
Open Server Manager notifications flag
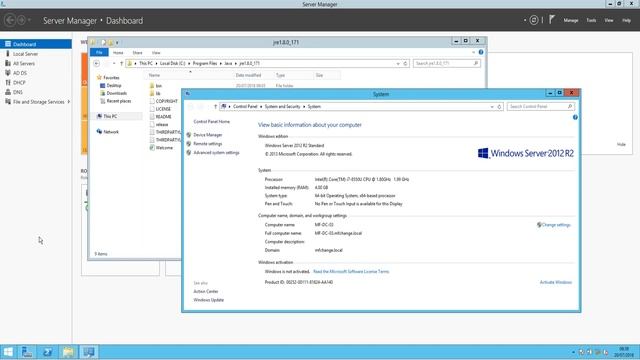point(552,20)
